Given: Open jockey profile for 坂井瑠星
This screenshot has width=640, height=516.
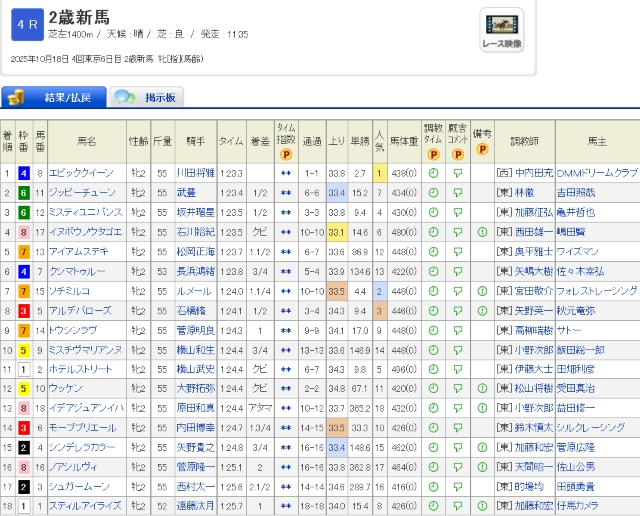Looking at the screenshot, I should coord(195,212).
